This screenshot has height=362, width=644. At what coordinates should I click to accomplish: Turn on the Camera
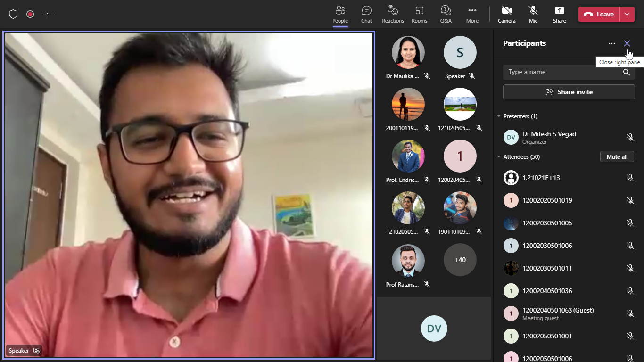[x=506, y=14]
